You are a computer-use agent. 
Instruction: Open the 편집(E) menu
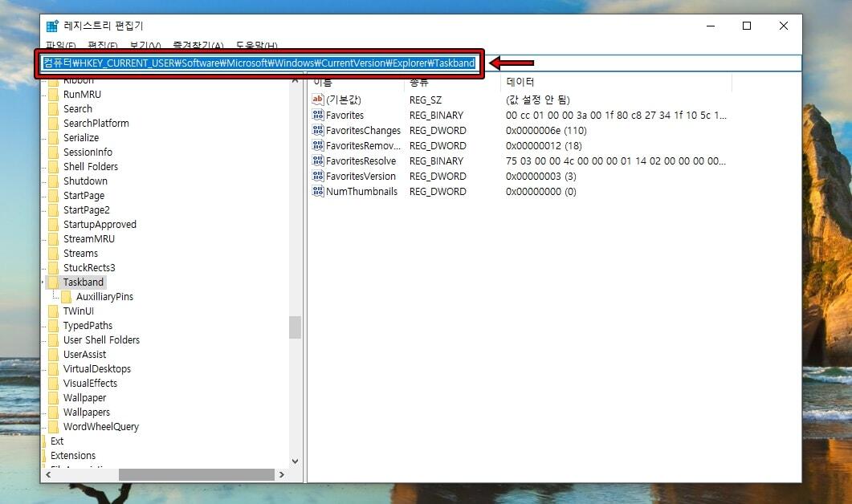coord(102,45)
